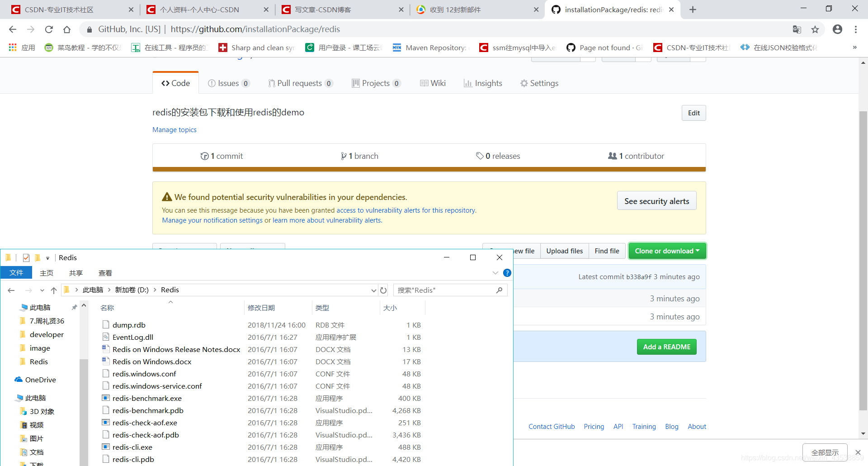This screenshot has height=466, width=868.
Task: Reload the GitHub page
Action: (49, 29)
